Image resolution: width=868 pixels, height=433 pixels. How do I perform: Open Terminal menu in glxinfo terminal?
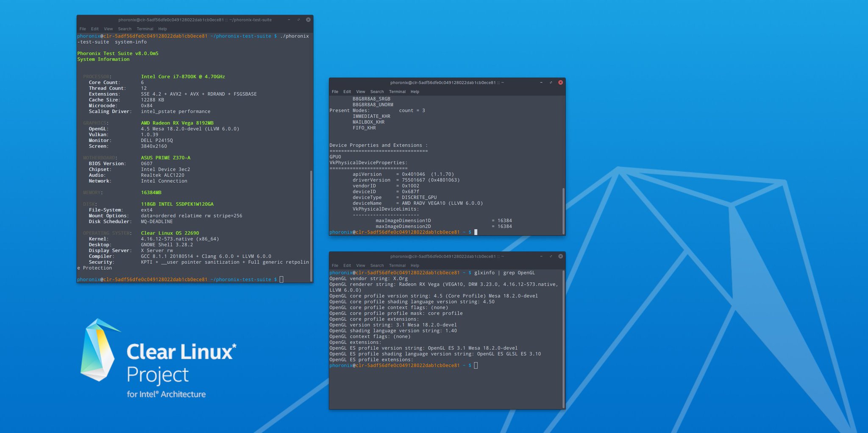(x=397, y=265)
